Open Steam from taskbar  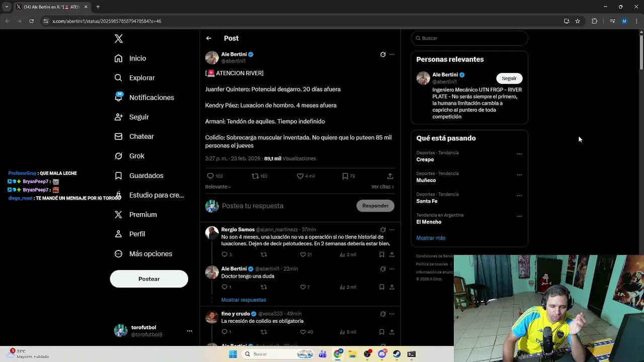point(396,354)
